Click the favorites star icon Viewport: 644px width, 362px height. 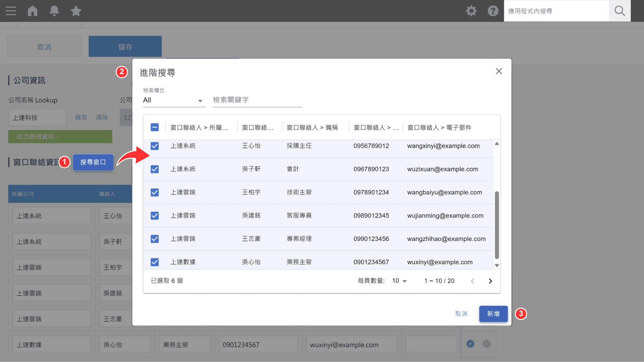76,11
